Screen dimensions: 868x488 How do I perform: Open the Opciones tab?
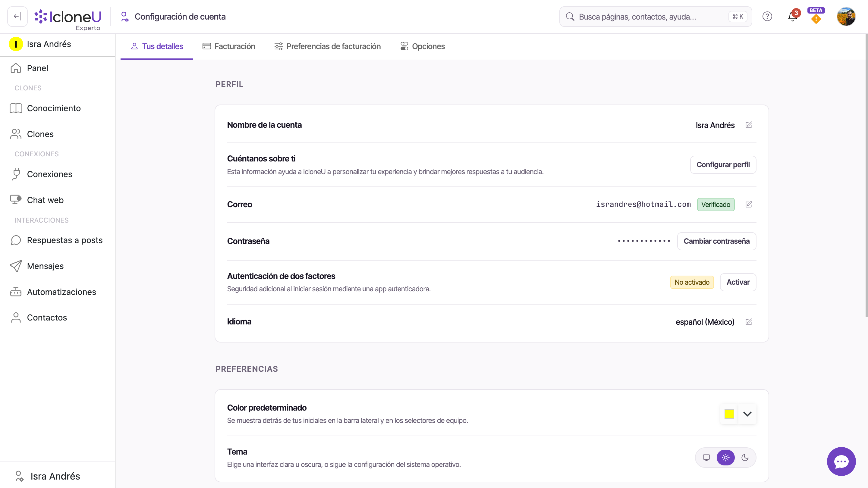coord(423,46)
